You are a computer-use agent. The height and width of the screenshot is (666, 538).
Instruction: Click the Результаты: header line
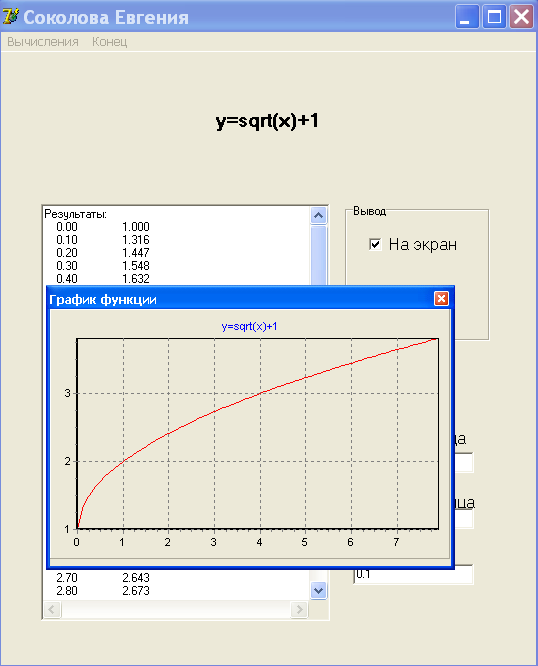[76, 214]
